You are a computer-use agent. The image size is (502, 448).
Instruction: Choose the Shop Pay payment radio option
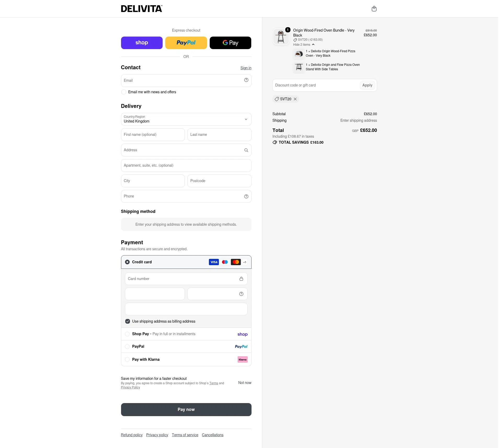(127, 334)
